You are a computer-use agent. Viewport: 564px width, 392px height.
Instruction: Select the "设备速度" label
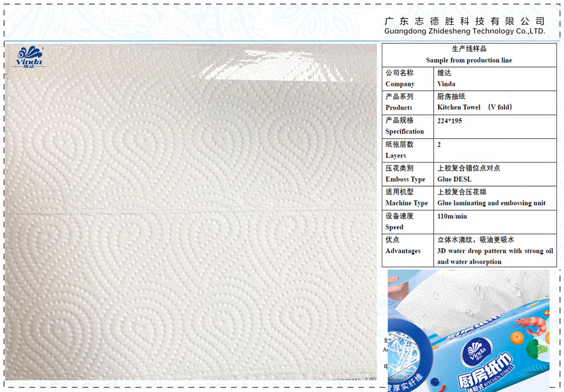(399, 216)
